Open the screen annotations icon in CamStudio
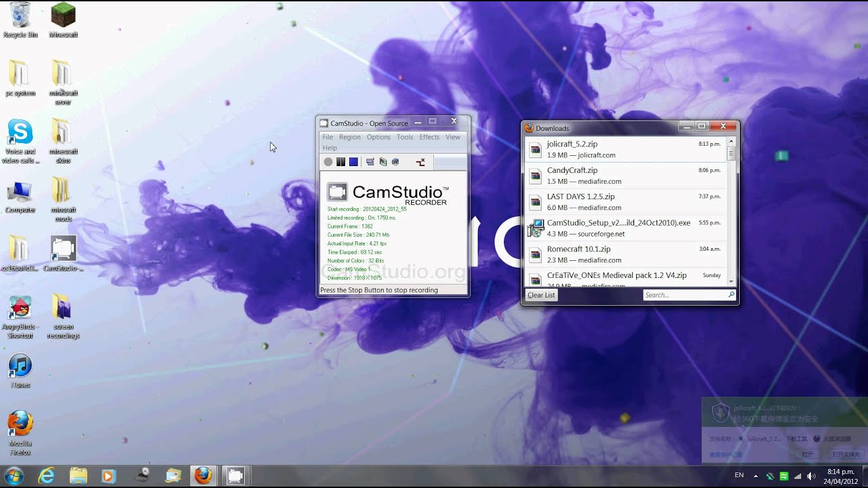This screenshot has height=488, width=868. 420,162
